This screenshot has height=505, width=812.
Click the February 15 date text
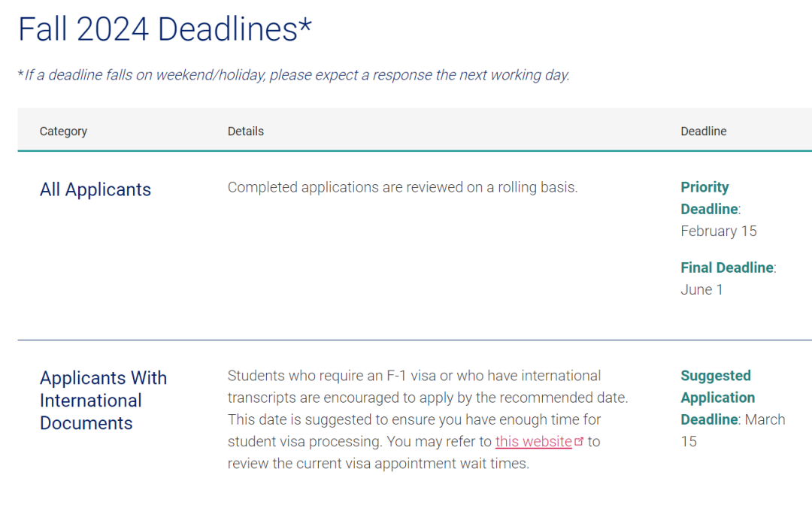click(x=719, y=231)
